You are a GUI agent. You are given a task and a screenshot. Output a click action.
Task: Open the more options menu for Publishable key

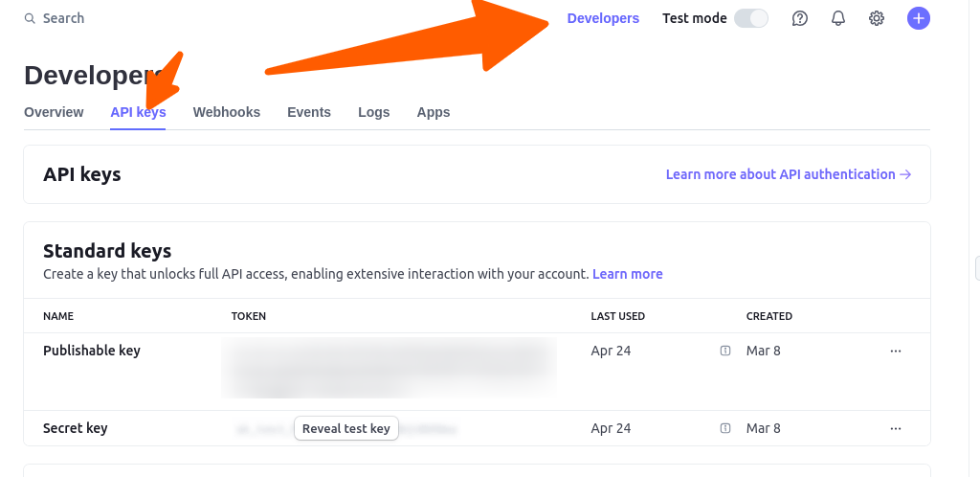[896, 351]
